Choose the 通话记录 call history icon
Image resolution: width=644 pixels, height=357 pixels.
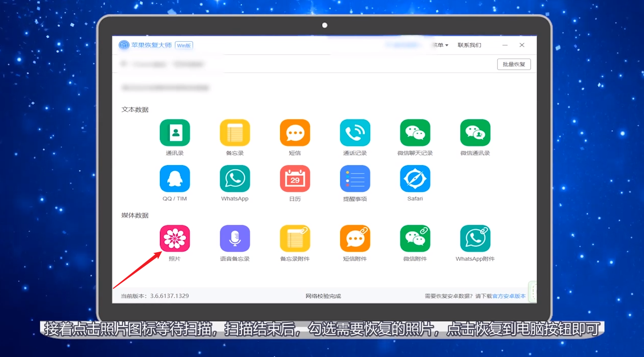355,133
